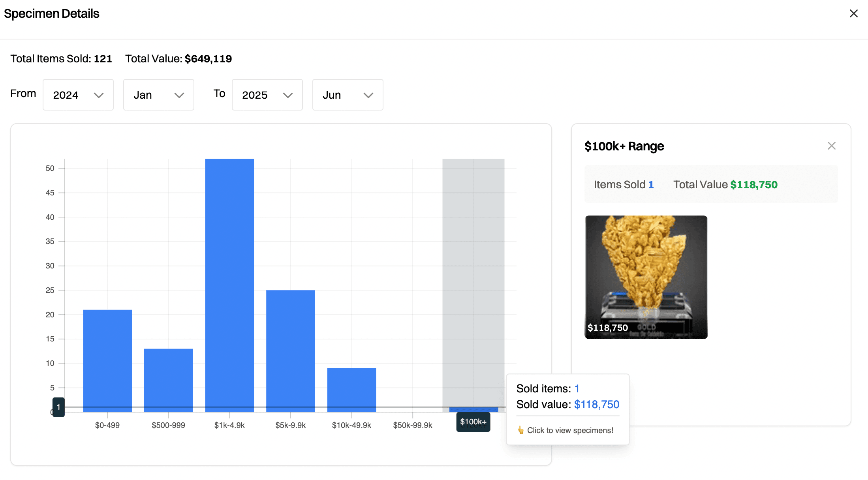Open the To year dropdown showing 2025
Viewport: 868px width, 480px height.
(x=267, y=95)
